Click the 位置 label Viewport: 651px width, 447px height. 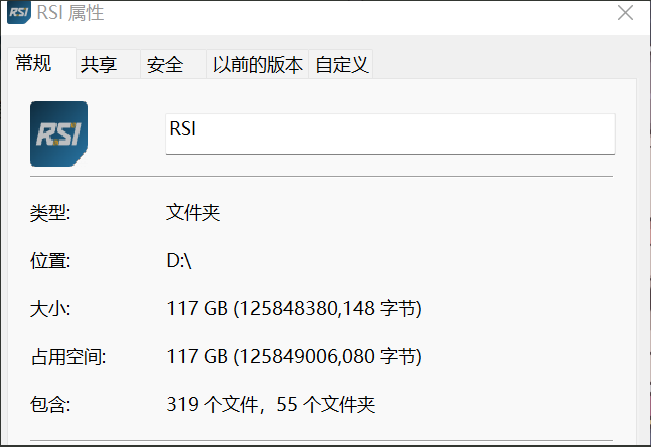click(50, 261)
